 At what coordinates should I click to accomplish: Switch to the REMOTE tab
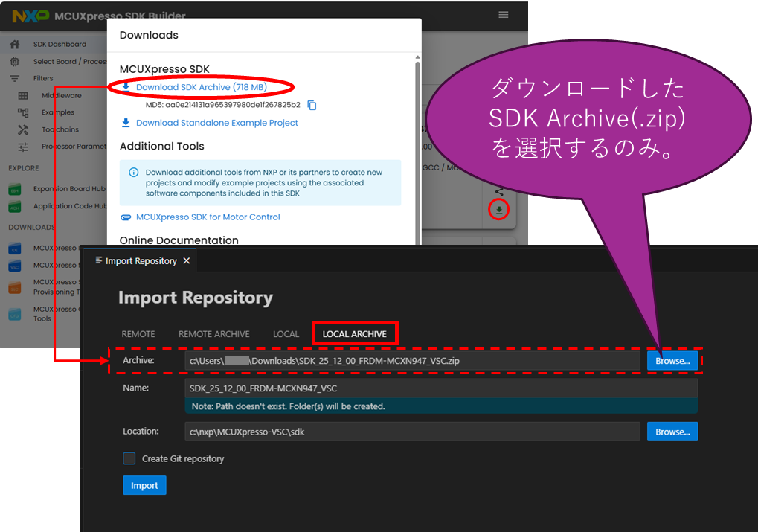pyautogui.click(x=138, y=334)
